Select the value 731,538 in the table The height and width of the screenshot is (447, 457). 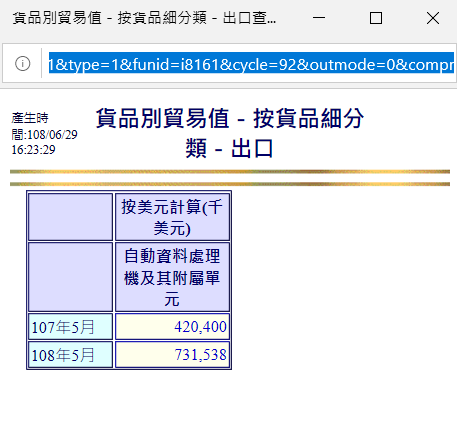pos(200,355)
